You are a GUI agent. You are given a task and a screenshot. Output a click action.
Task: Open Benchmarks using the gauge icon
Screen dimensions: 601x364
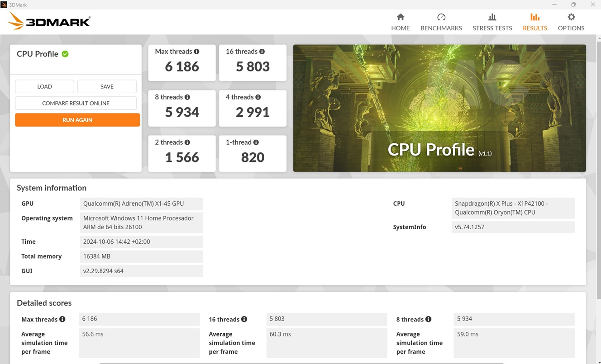(441, 17)
